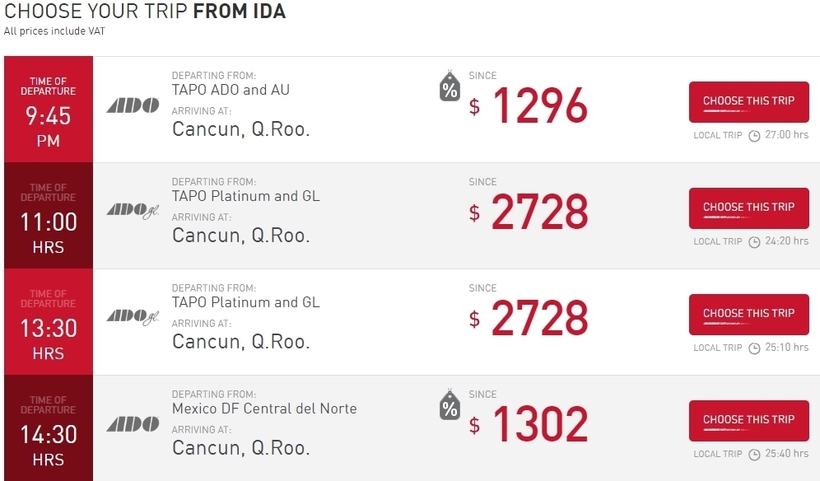The width and height of the screenshot is (820, 481).
Task: Click the discount tag icon beside $1296
Action: tap(449, 86)
